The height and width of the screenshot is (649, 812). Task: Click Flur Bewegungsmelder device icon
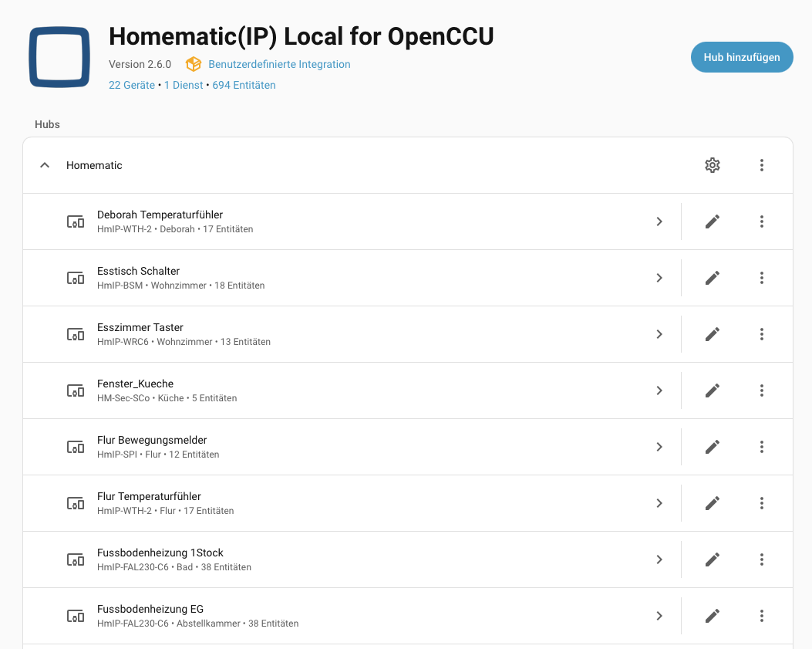coord(76,447)
